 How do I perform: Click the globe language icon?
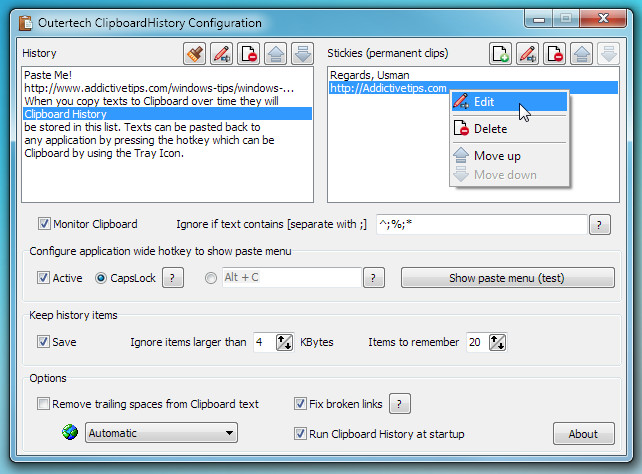click(x=70, y=432)
